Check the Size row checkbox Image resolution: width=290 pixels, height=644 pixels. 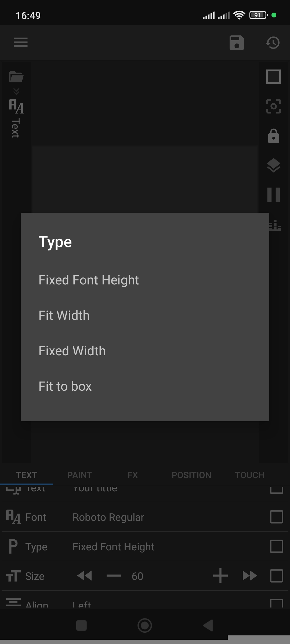click(x=276, y=576)
